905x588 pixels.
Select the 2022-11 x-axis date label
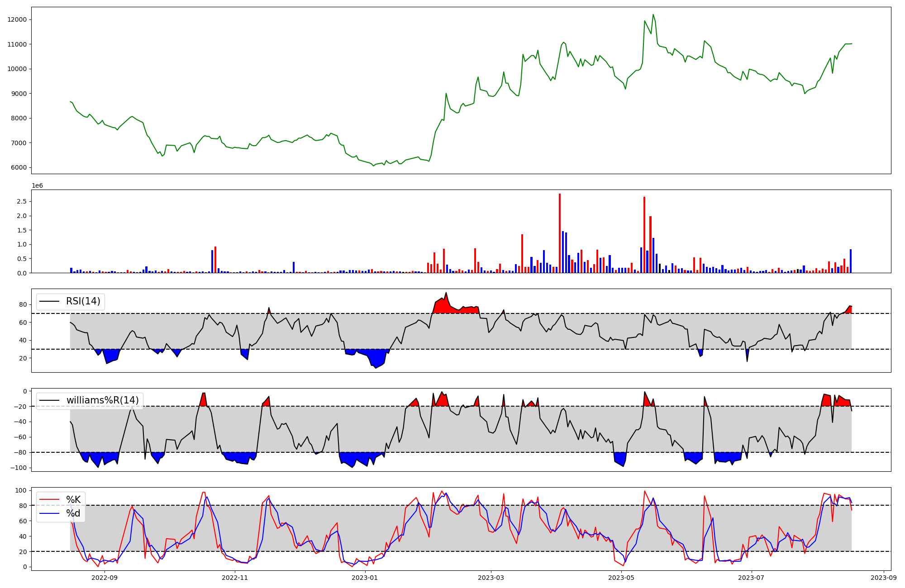coord(235,578)
